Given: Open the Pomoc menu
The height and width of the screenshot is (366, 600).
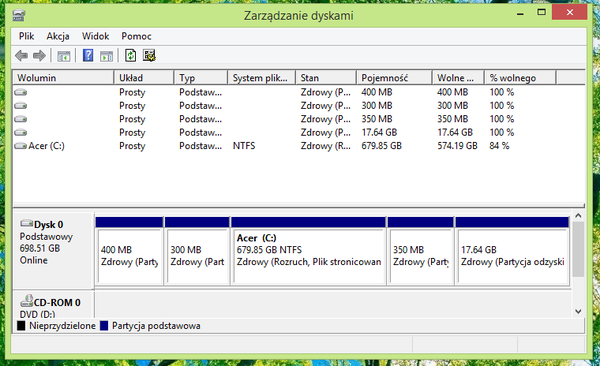Looking at the screenshot, I should [136, 36].
